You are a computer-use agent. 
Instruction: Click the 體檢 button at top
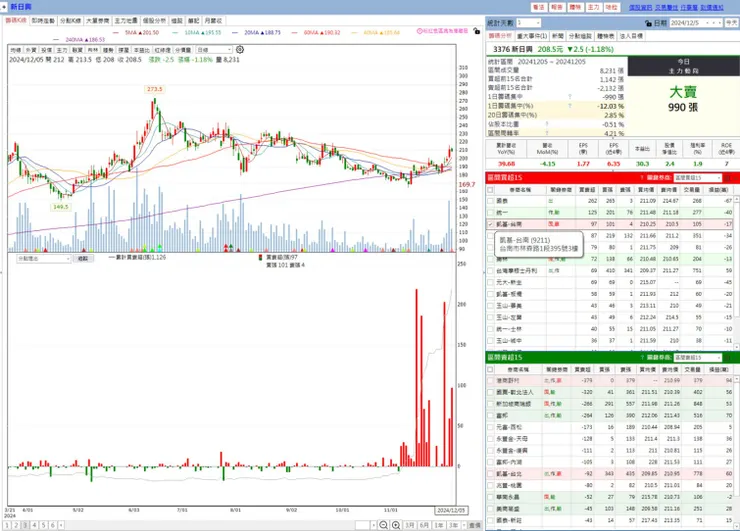(x=575, y=7)
